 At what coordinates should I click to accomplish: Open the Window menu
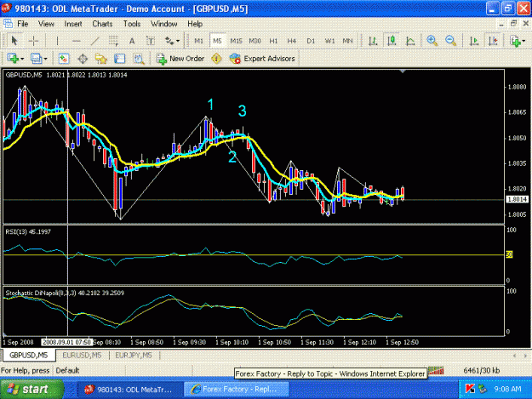[164, 24]
